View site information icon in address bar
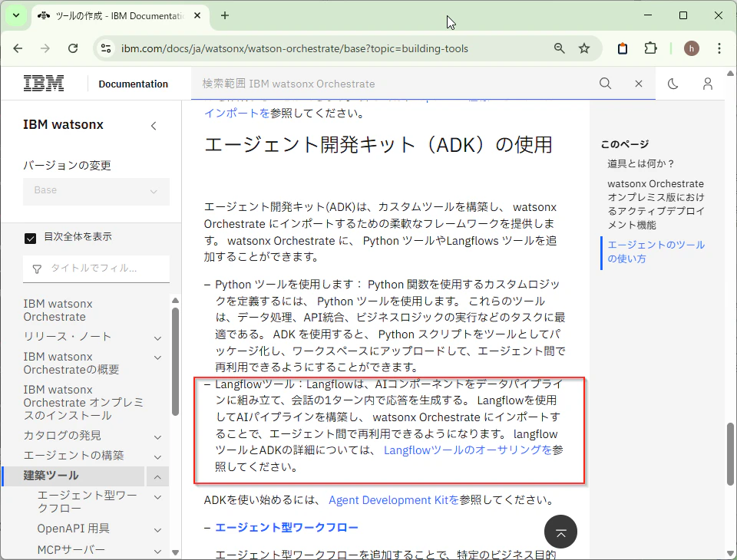 pos(106,48)
